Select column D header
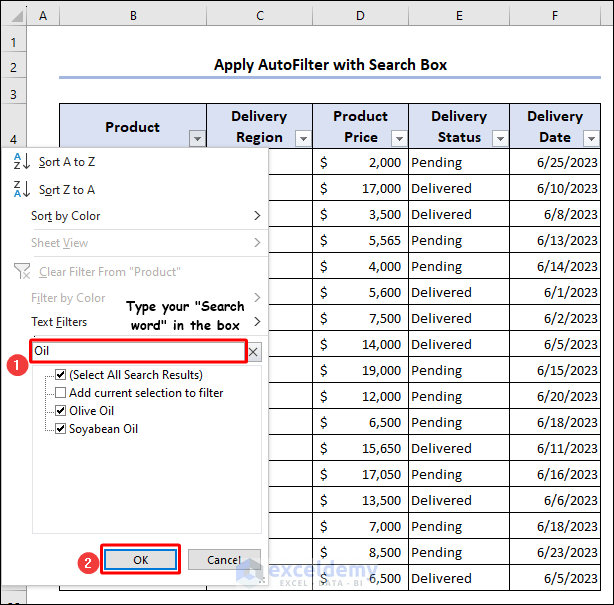 (359, 17)
